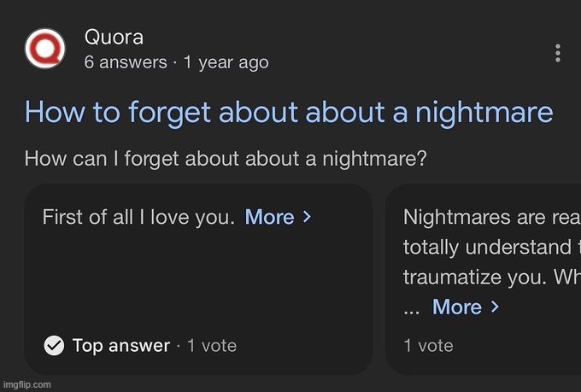Click the 'Top answer' label

(120, 345)
